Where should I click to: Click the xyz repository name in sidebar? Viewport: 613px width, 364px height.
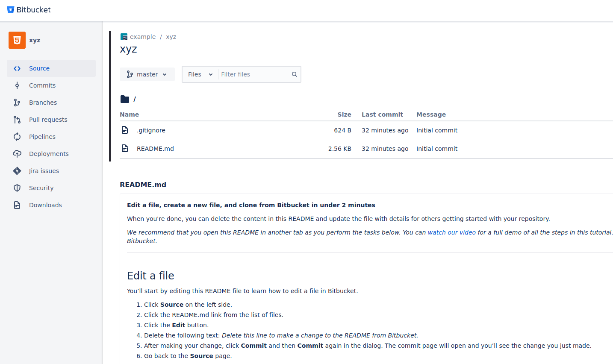(35, 40)
